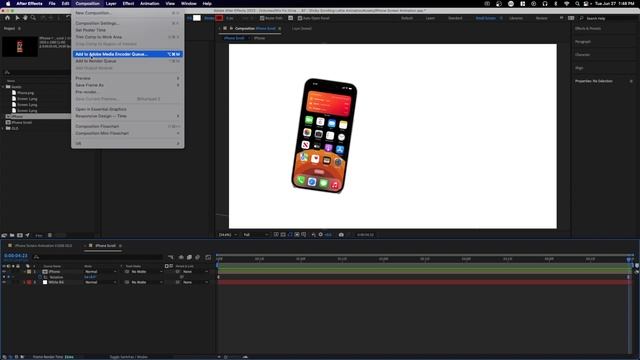The width and height of the screenshot is (640, 360).
Task: Hide the iPhone layer with eye toggle
Action: (x=4, y=271)
